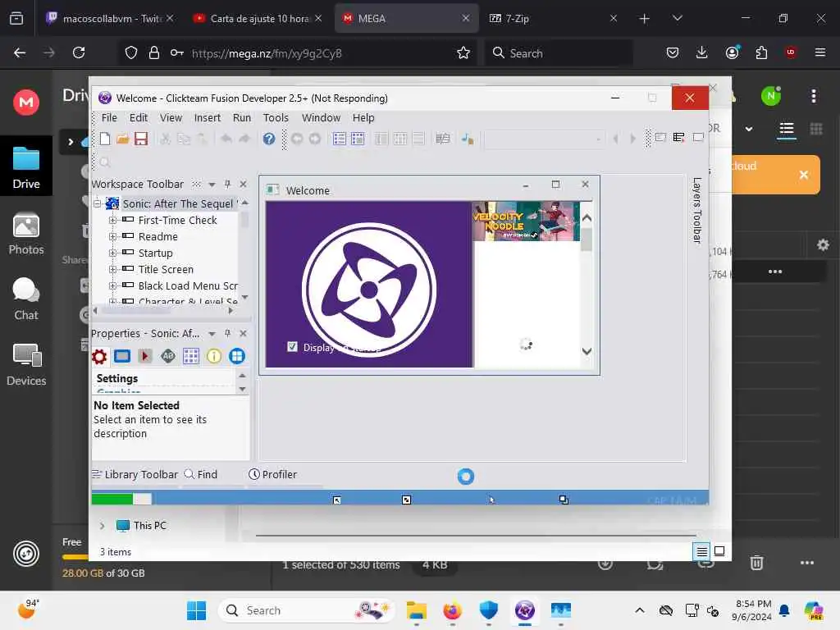Screen dimensions: 840x630
Task: Open the Windows Start button
Action: (x=196, y=610)
